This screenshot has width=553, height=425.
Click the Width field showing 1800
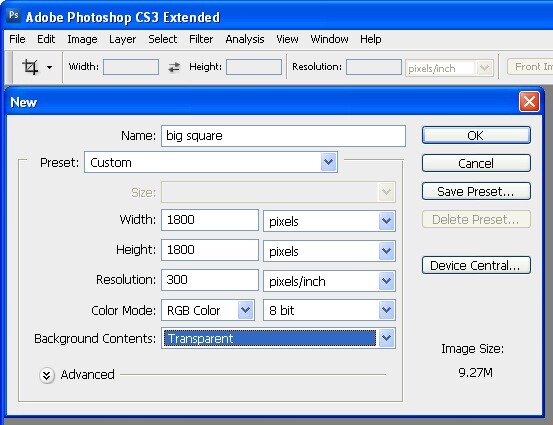[x=210, y=220]
